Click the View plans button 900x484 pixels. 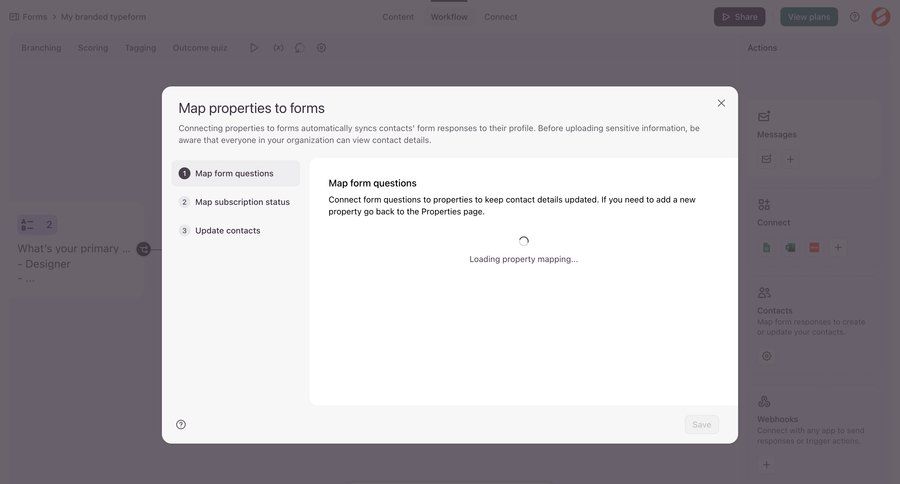pos(809,17)
